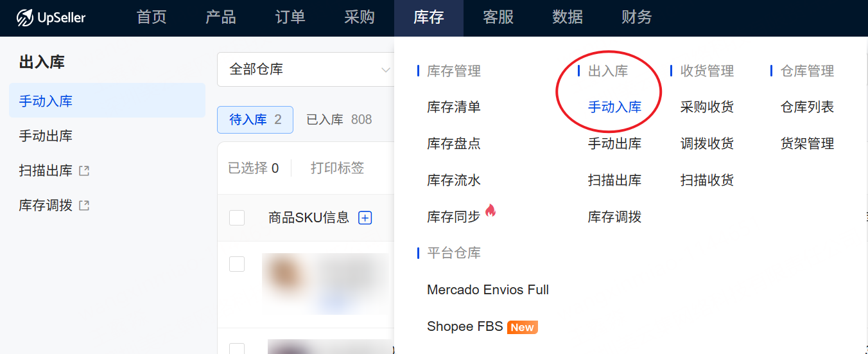
Task: Click the New badge beside Shopee FBS
Action: (x=522, y=327)
